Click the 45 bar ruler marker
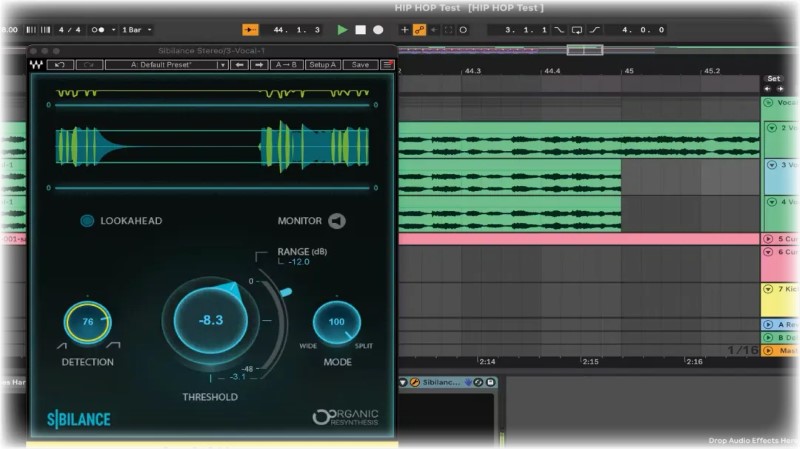This screenshot has width=800, height=449. 629,71
